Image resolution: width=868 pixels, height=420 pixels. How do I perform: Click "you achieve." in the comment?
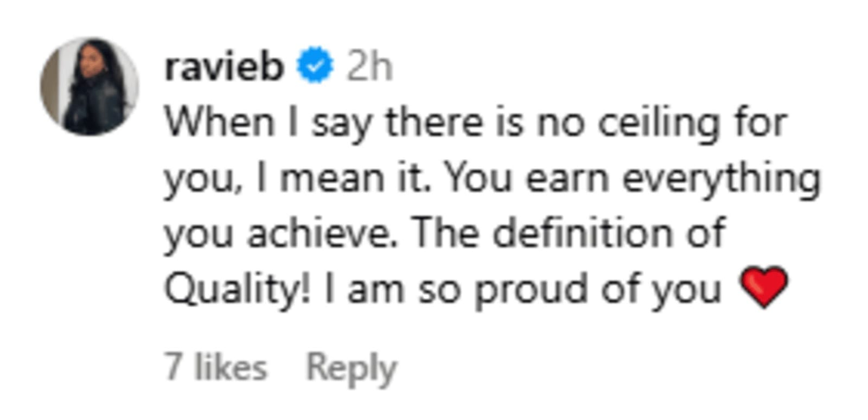280,234
